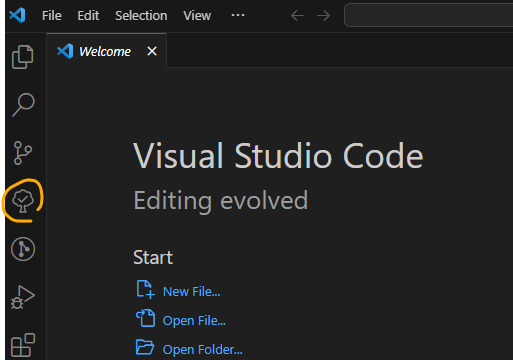Open Run and Debug view

coord(23,297)
